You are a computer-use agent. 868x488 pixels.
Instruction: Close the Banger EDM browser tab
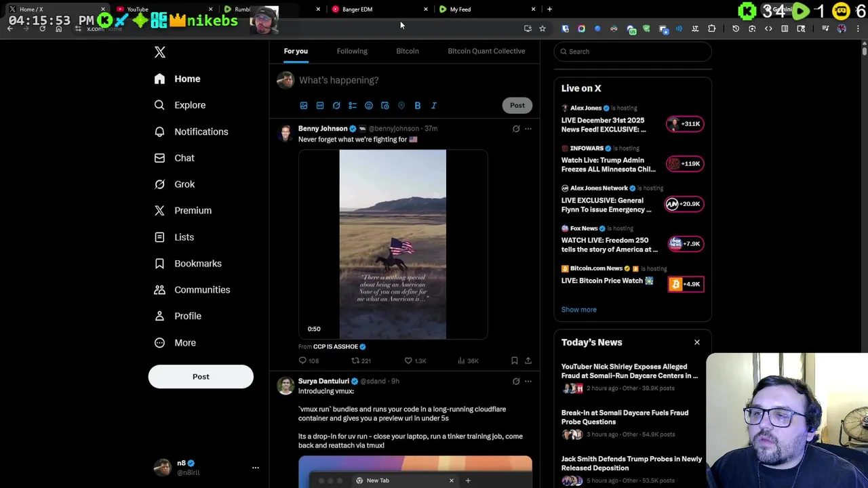(x=426, y=9)
